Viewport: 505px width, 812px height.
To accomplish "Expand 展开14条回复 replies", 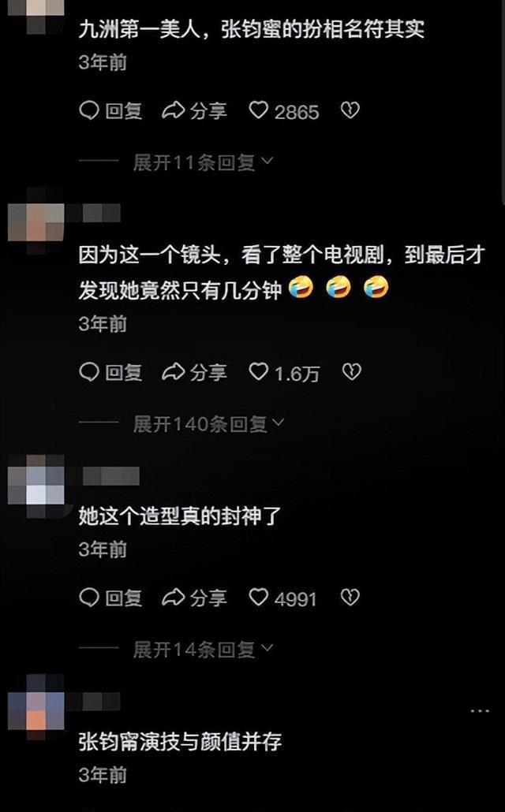I will pyautogui.click(x=203, y=649).
